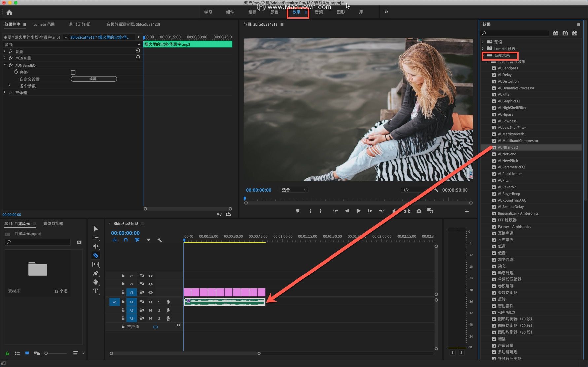The width and height of the screenshot is (588, 367).
Task: Switch project panel to icon view
Action: [27, 353]
